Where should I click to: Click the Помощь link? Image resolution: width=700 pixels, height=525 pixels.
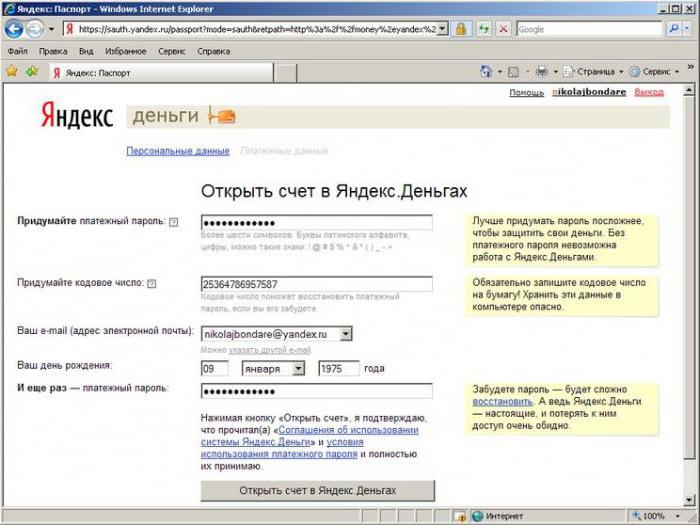(x=526, y=92)
